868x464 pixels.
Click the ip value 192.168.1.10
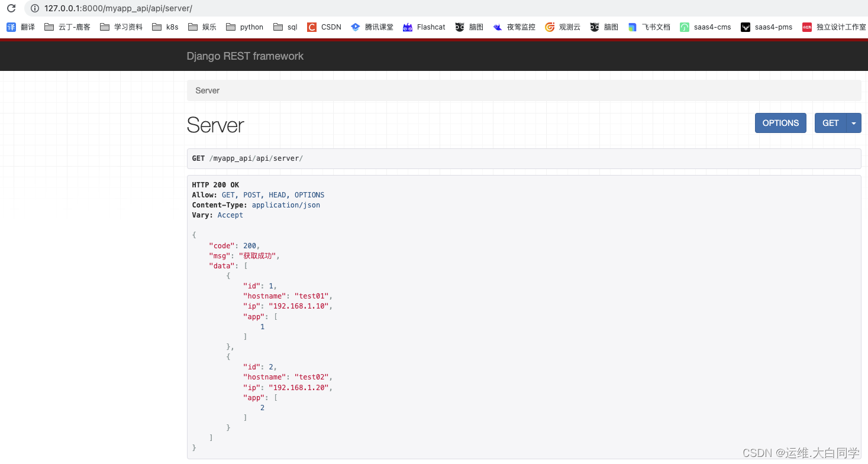[298, 306]
